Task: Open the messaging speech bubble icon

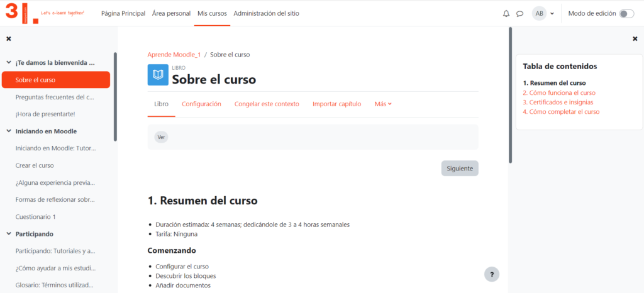Action: (519, 13)
